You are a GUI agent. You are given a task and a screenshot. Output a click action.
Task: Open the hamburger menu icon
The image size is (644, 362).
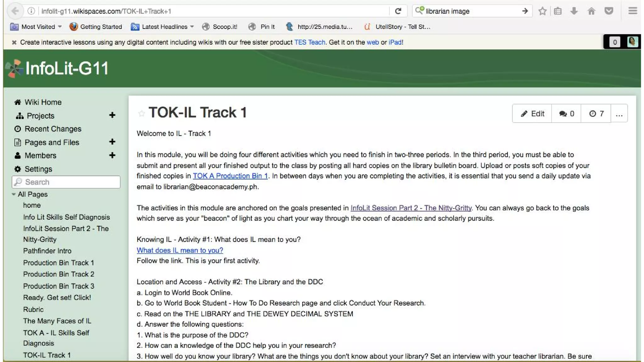click(633, 11)
